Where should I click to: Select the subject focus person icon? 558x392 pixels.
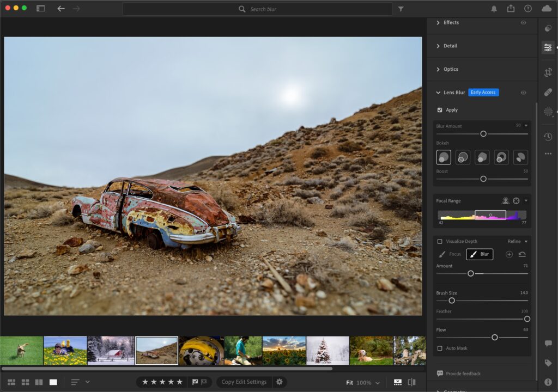click(x=505, y=200)
